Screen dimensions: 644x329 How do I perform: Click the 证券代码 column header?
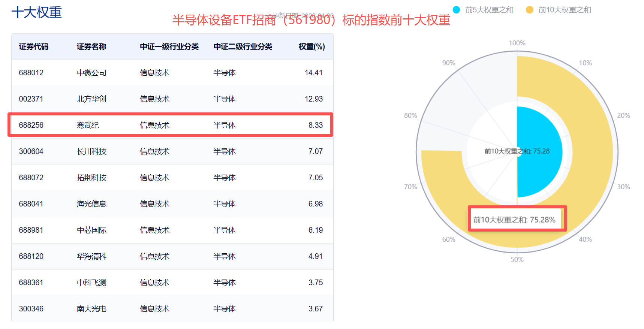pyautogui.click(x=34, y=46)
